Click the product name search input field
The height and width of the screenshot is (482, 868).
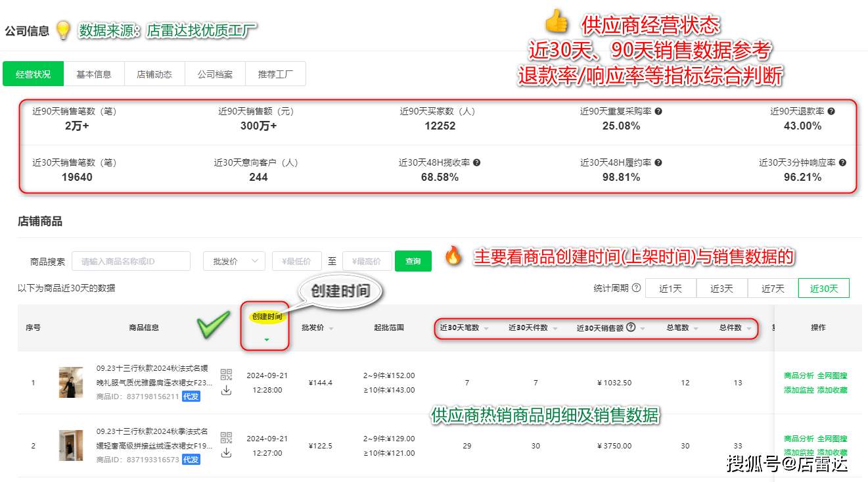click(x=131, y=261)
